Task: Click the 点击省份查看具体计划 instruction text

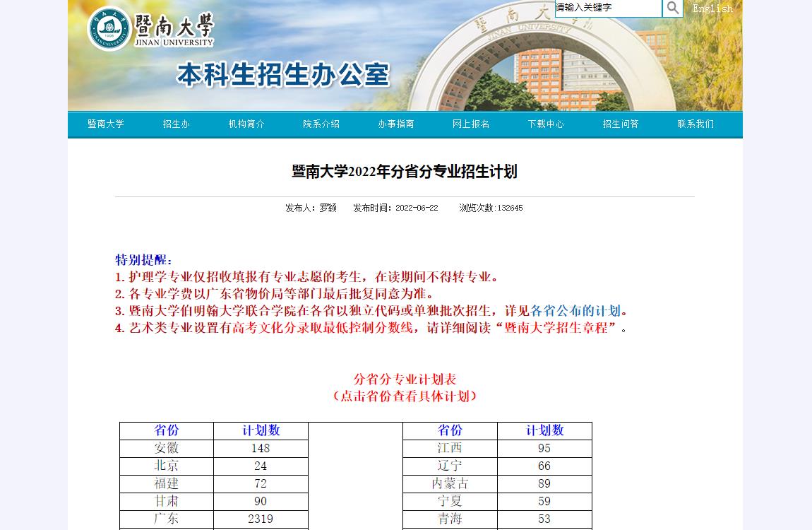Action: click(405, 396)
